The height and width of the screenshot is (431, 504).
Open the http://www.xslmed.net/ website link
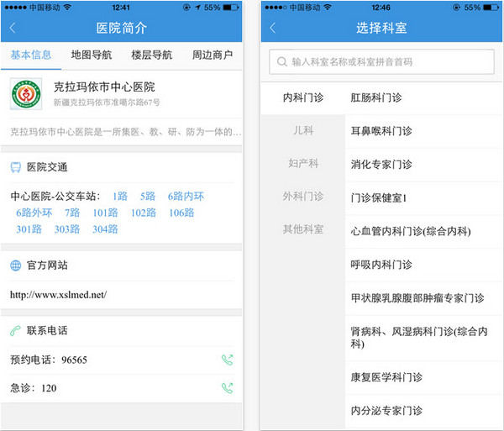point(58,295)
